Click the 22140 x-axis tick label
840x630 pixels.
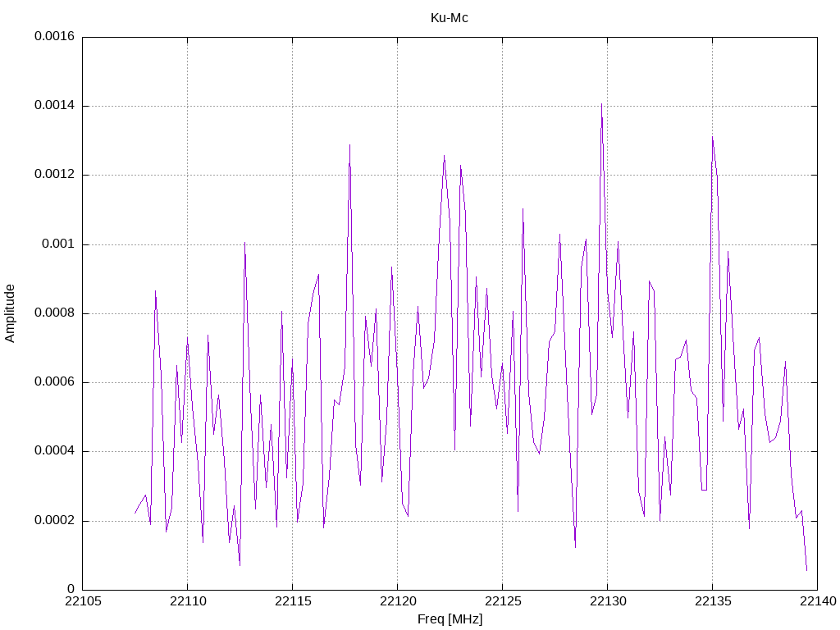tap(818, 601)
